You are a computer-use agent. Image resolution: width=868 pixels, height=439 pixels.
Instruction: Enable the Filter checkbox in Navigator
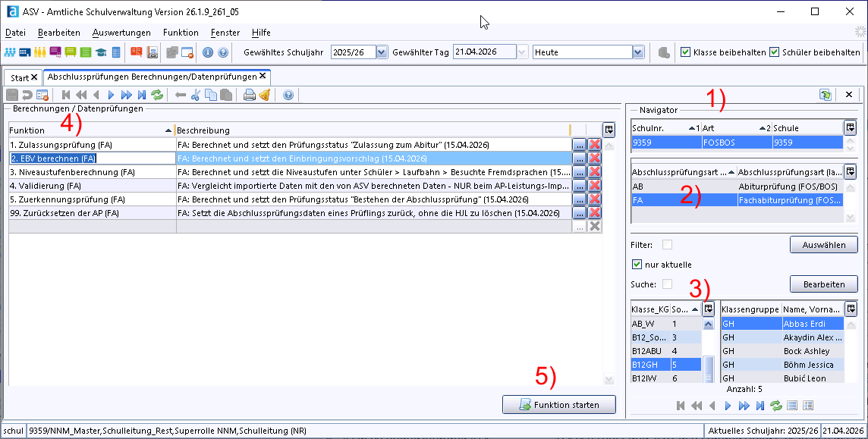tap(668, 244)
